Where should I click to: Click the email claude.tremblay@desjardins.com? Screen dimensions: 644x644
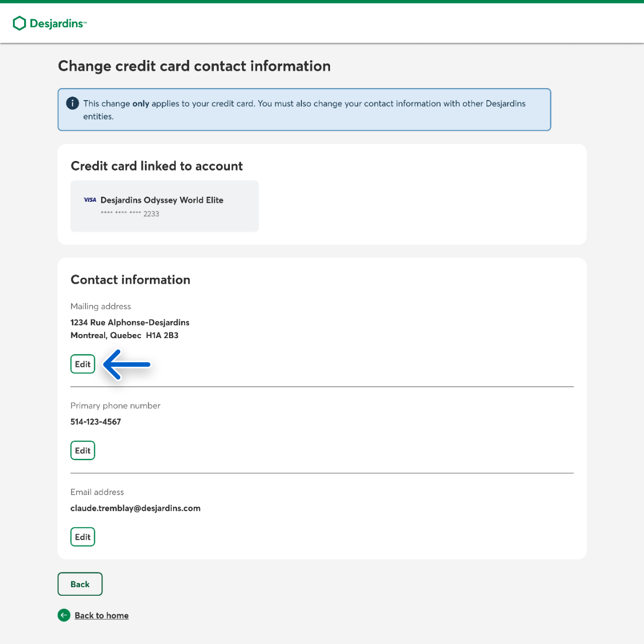coord(135,508)
